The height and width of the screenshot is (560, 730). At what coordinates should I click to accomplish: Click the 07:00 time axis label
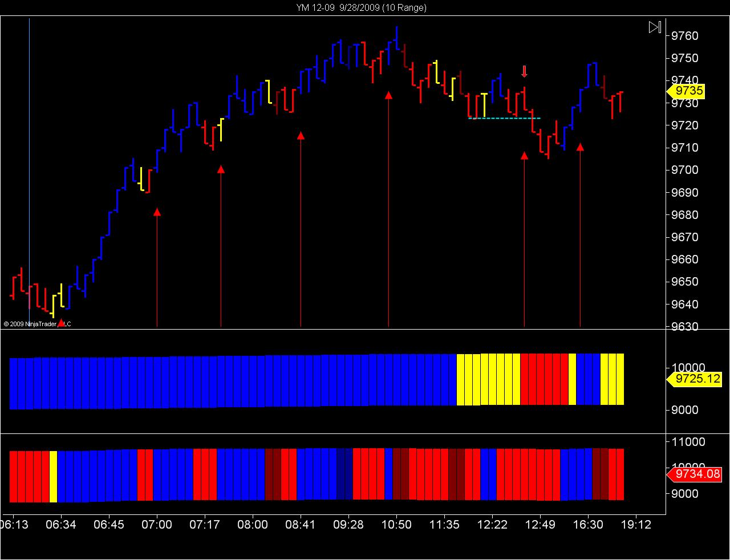coord(157,525)
